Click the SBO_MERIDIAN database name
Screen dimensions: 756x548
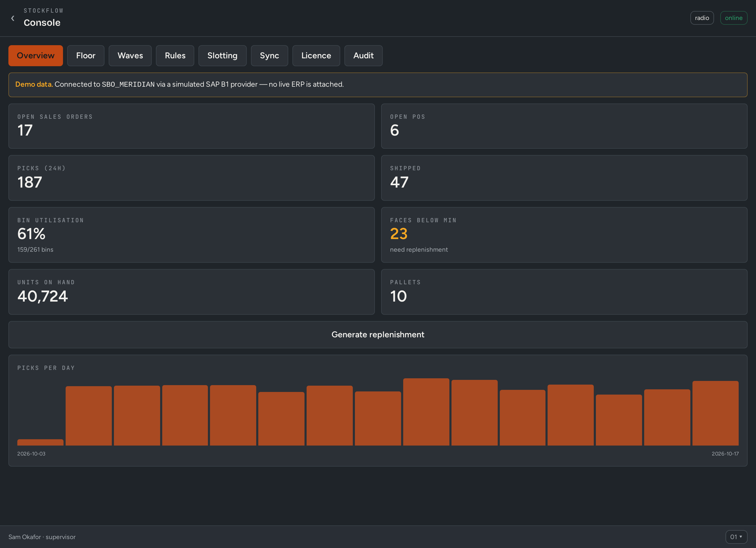click(128, 84)
